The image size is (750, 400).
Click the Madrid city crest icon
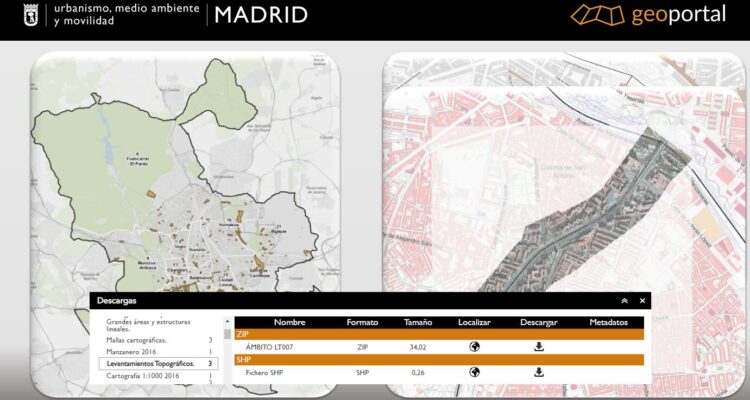click(30, 14)
